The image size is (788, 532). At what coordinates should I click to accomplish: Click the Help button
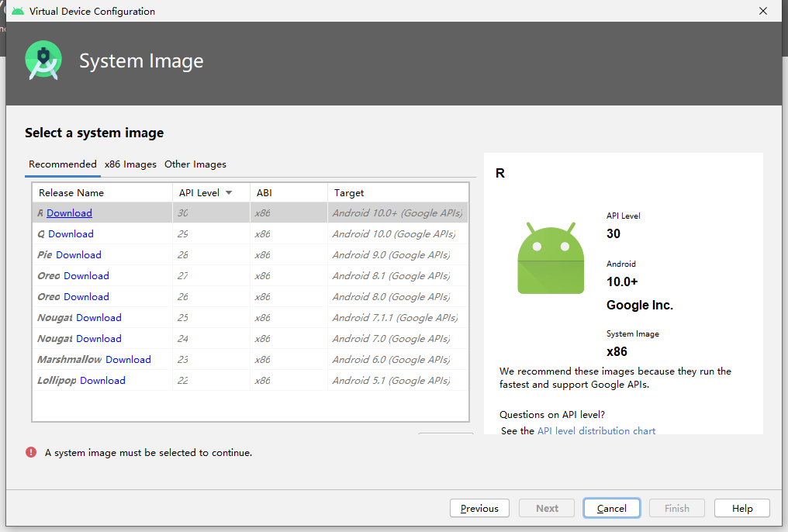coord(741,509)
